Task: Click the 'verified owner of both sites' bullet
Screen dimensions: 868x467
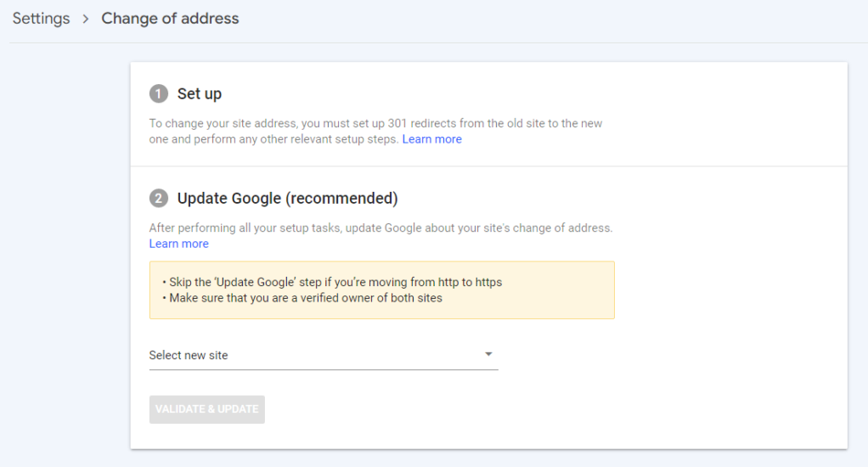Action: (x=302, y=298)
